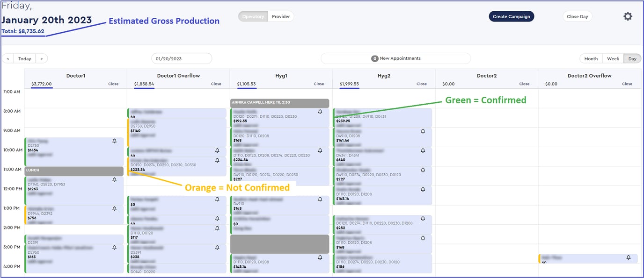Click bell icon on Doctor1 $756 appointment
This screenshot has height=278, width=644.
coord(114,209)
